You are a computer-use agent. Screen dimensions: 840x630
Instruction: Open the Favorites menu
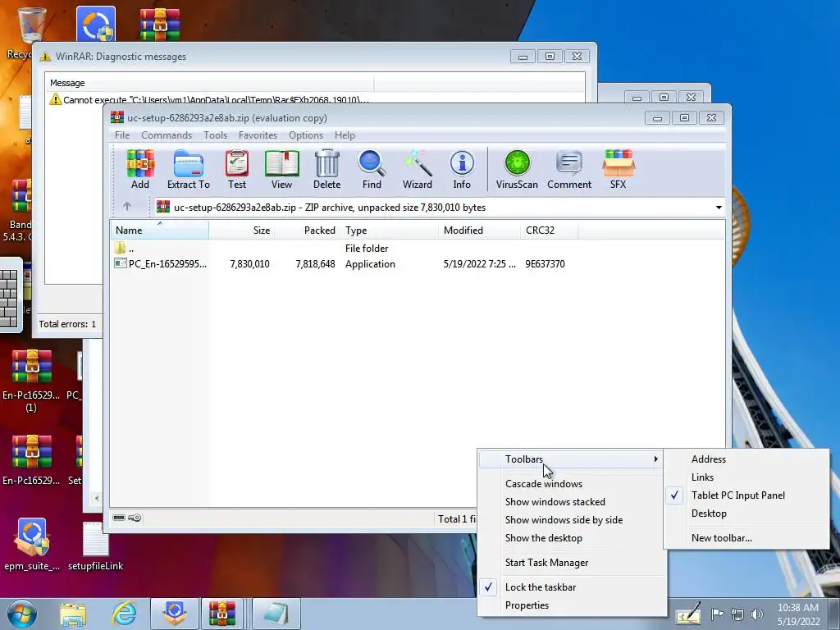pyautogui.click(x=258, y=135)
